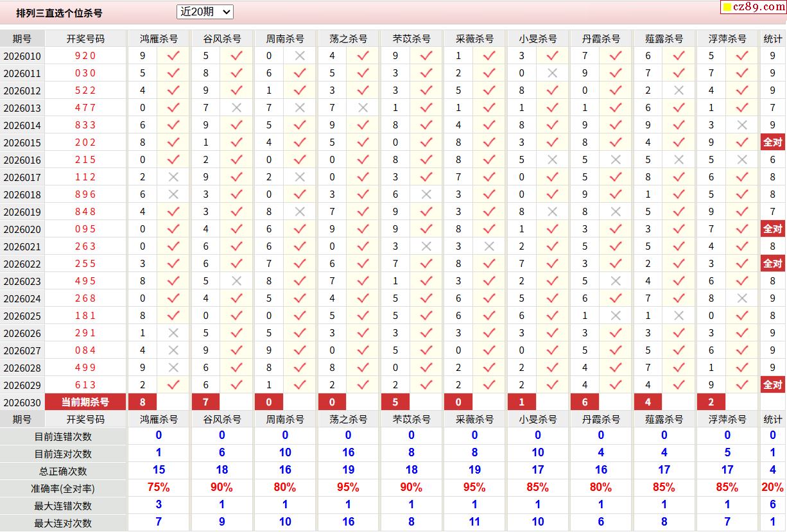Click drawn number 084
Image resolution: width=787 pixels, height=532 pixels.
click(85, 350)
